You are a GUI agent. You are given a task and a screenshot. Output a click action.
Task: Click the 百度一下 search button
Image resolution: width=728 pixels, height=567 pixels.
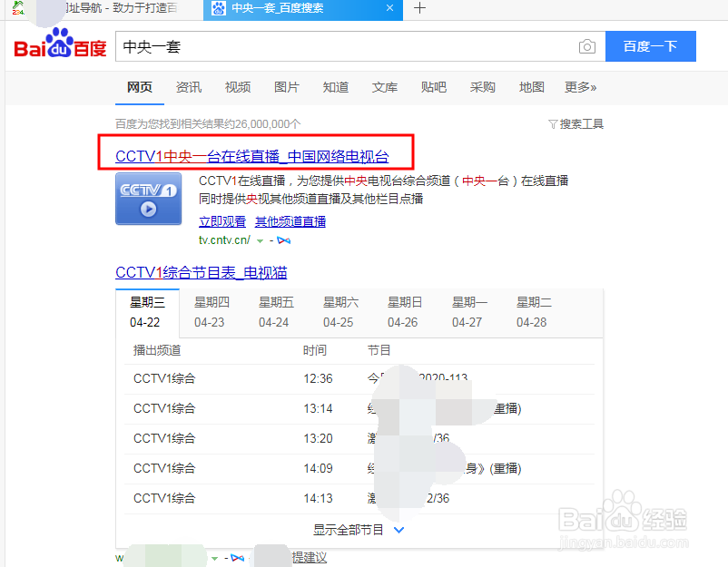point(650,46)
